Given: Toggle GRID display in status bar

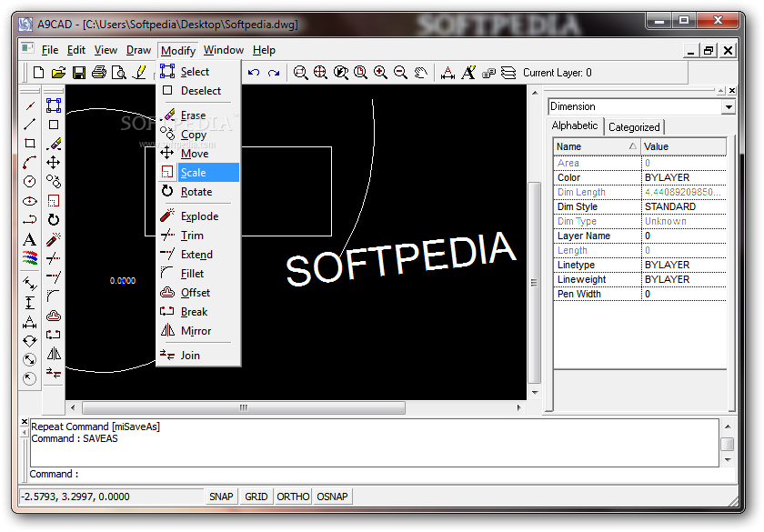Looking at the screenshot, I should (256, 497).
